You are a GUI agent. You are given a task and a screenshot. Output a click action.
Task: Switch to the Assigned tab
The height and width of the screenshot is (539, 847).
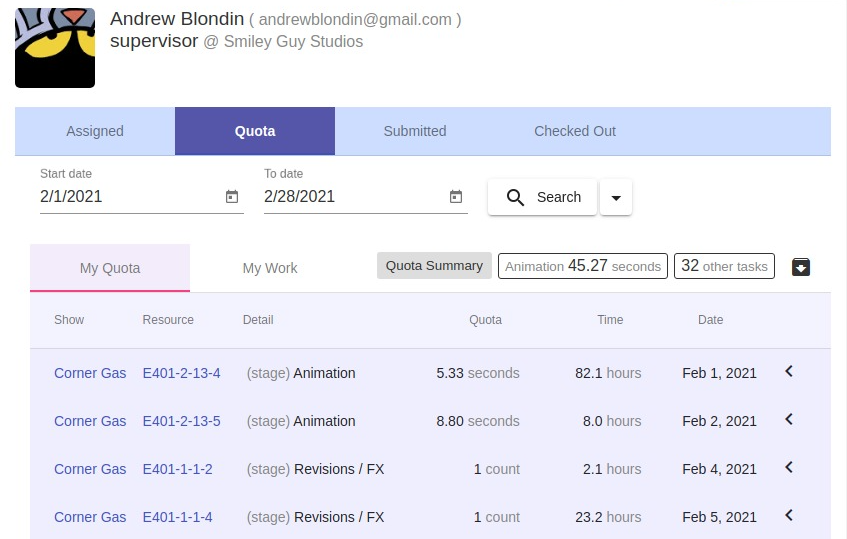[x=95, y=131]
